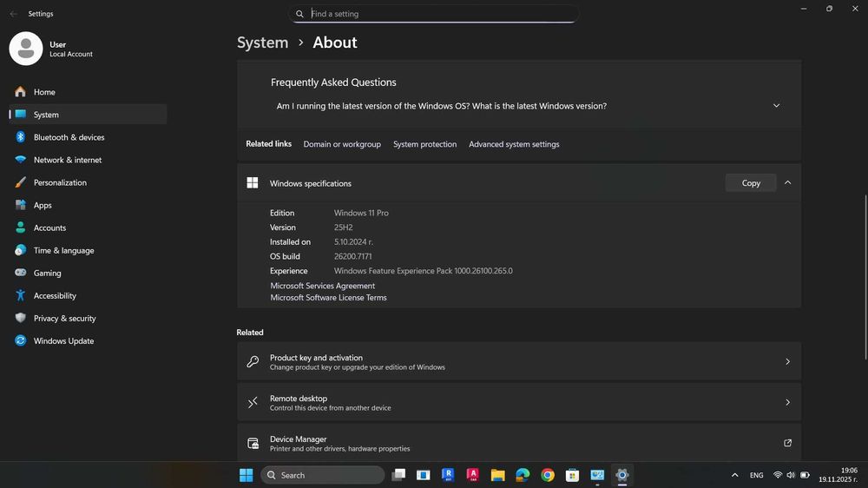Click the OS build 26200.7171 value
The width and height of the screenshot is (868, 488).
(352, 256)
